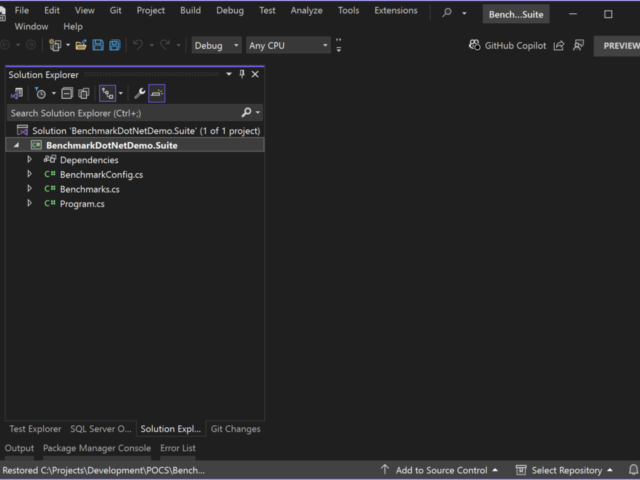This screenshot has height=480, width=640.
Task: Click the Save All toolbar icon
Action: 114,46
